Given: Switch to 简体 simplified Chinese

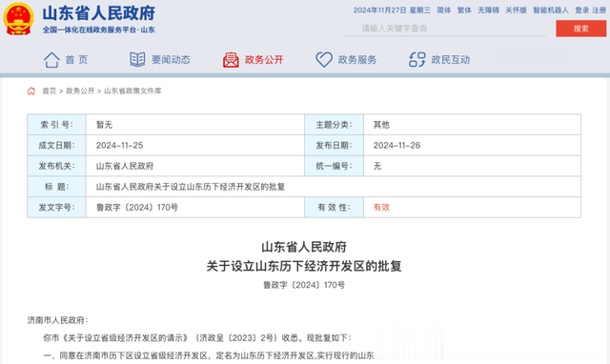Looking at the screenshot, I should tap(443, 10).
